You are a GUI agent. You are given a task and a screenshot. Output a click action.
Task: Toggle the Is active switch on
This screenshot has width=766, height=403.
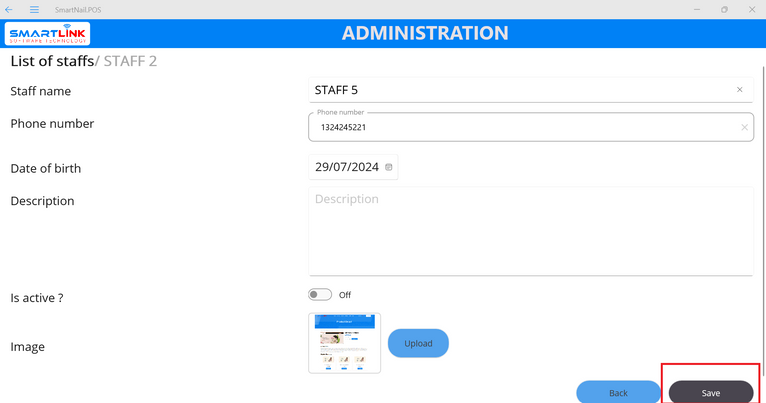(x=320, y=295)
